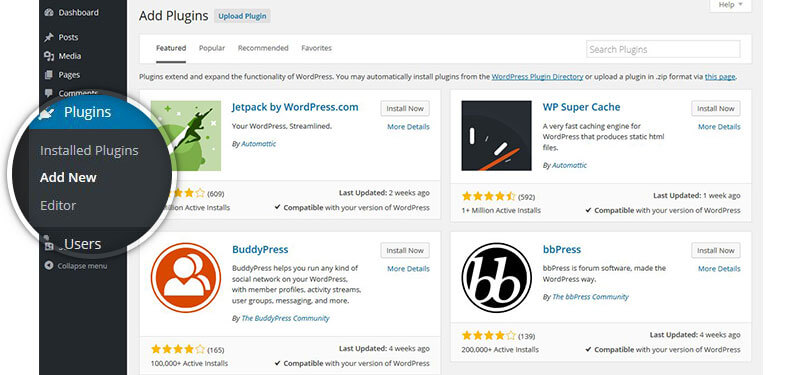This screenshot has width=800, height=375.
Task: Switch to the Popular tab
Action: click(212, 48)
